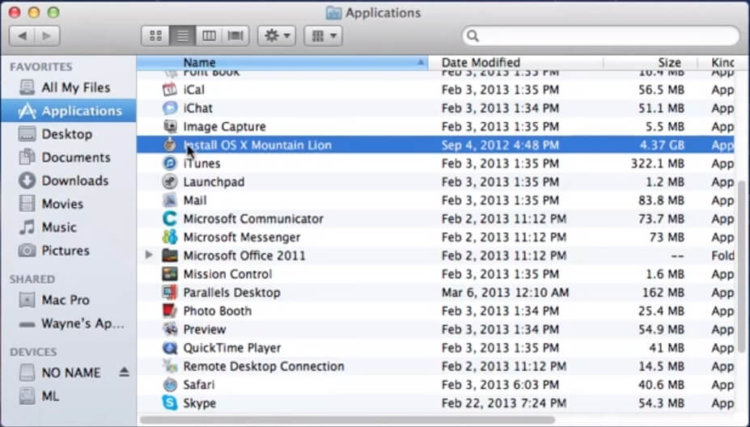Click the Launchpad app icon
Image resolution: width=750 pixels, height=427 pixels.
point(170,182)
